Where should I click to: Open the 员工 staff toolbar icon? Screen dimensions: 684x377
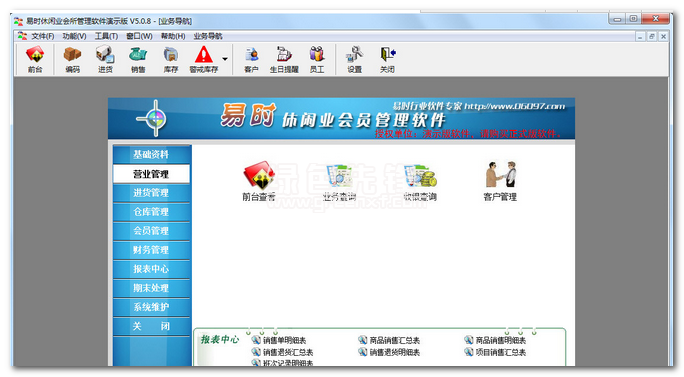pyautogui.click(x=317, y=59)
